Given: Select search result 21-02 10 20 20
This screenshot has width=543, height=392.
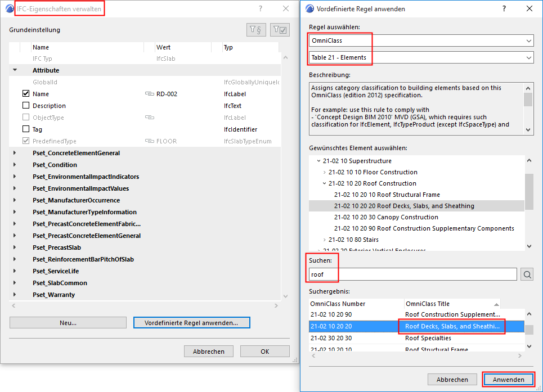Looking at the screenshot, I should (x=416, y=326).
